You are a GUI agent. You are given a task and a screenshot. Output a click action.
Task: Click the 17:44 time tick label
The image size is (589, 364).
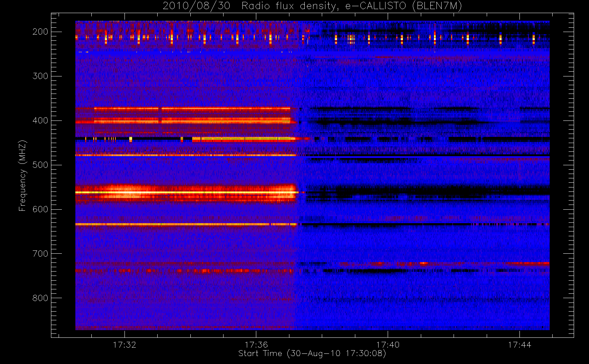click(520, 345)
